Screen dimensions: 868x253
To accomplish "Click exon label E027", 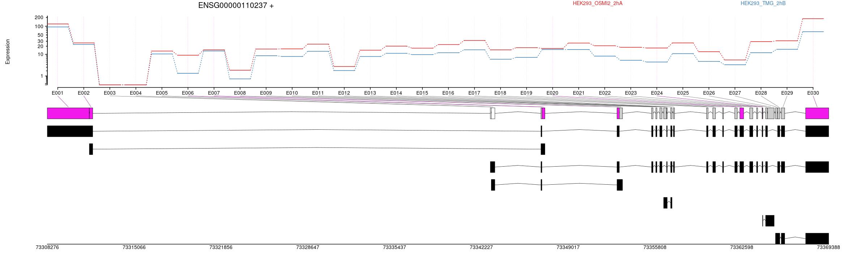I will [735, 93].
